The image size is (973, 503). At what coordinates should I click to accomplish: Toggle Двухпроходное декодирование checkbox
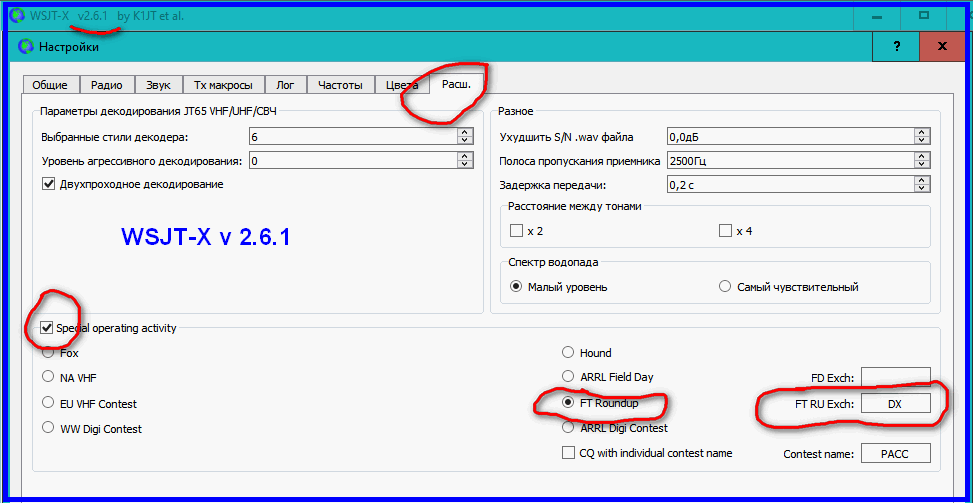(48, 184)
